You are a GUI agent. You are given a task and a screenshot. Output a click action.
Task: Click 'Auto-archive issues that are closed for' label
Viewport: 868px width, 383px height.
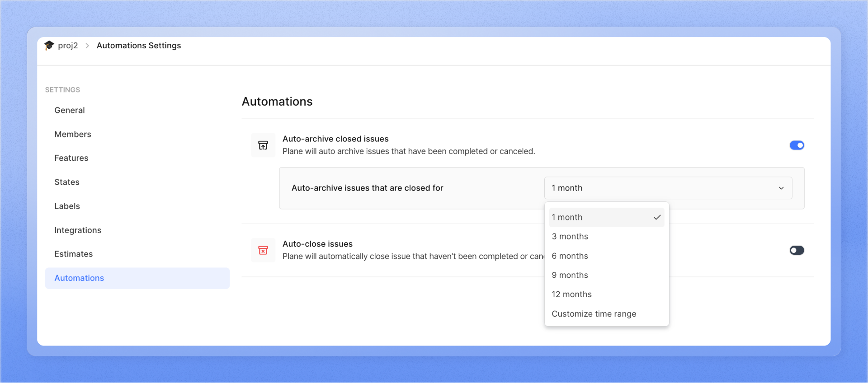coord(367,188)
